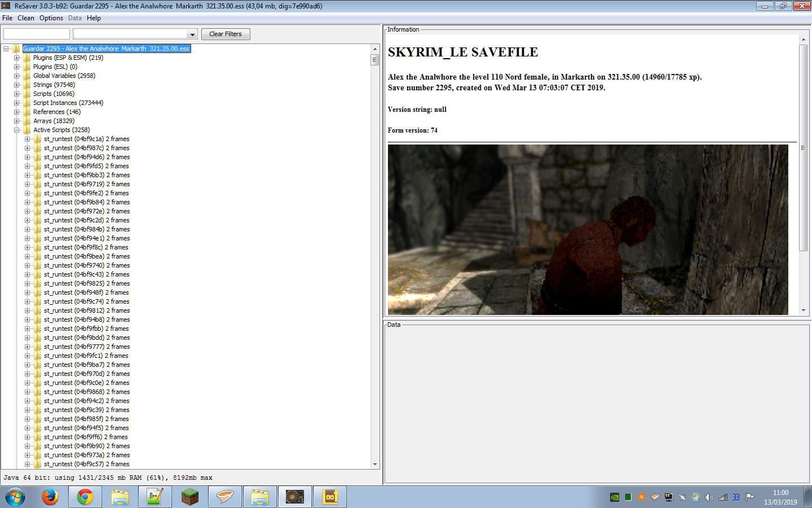The height and width of the screenshot is (508, 812).
Task: Click the monitor tray icon showing 99
Action: point(669,497)
